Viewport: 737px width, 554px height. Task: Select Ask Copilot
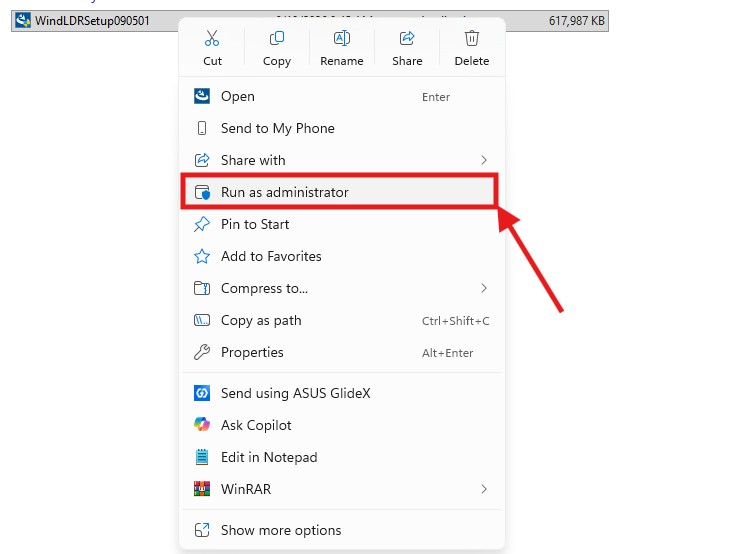click(342, 425)
